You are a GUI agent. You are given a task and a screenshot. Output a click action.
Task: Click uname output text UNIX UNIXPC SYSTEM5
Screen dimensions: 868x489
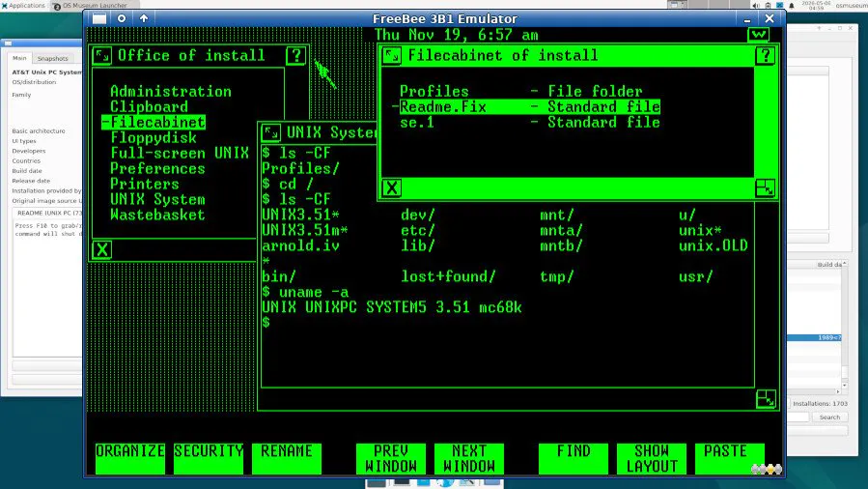[391, 307]
